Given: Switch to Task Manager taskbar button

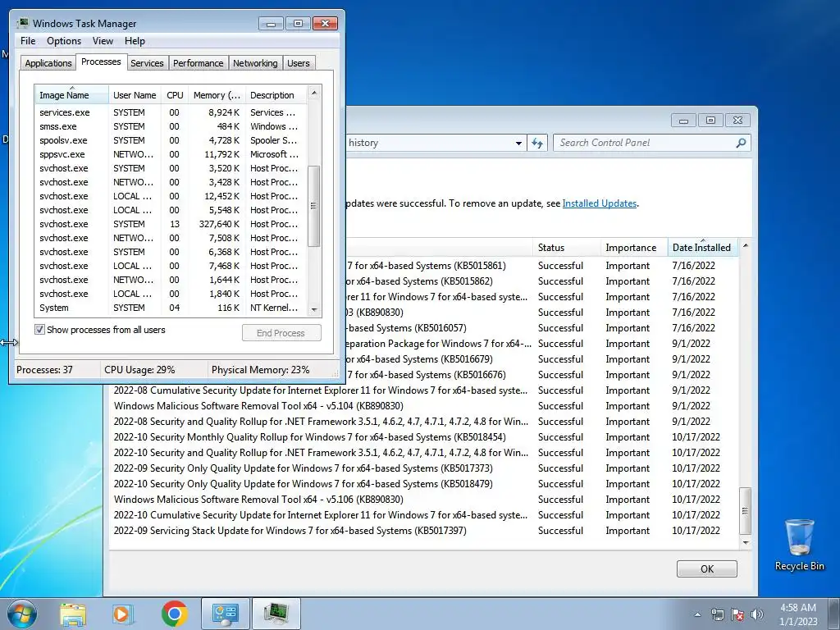Looking at the screenshot, I should click(x=276, y=614).
